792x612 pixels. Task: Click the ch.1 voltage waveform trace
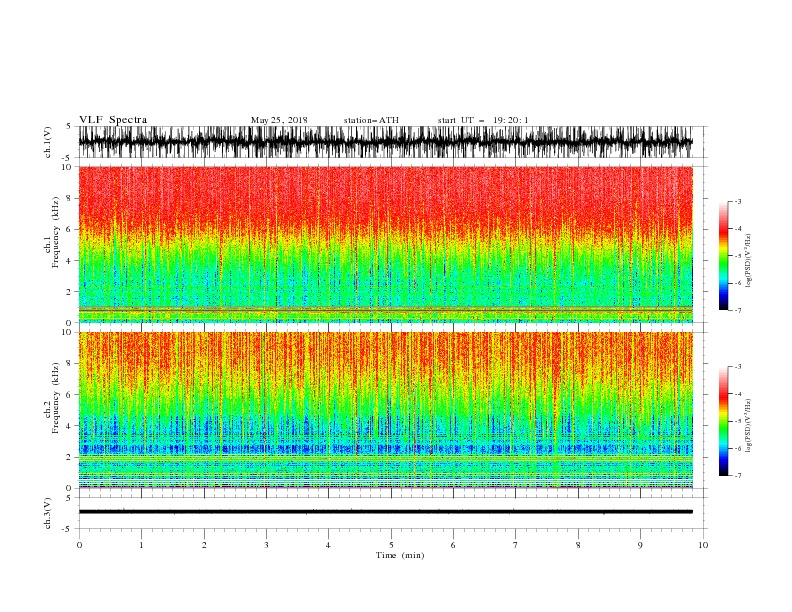coord(385,142)
